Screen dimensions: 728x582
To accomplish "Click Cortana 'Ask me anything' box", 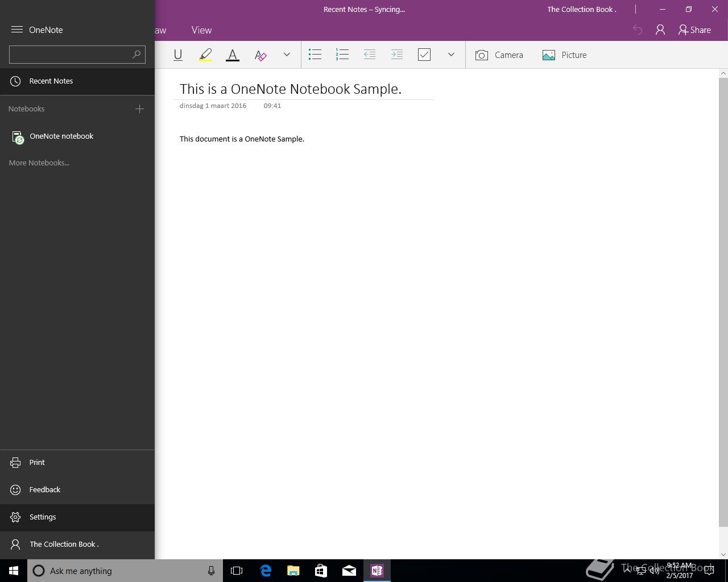I will click(124, 571).
